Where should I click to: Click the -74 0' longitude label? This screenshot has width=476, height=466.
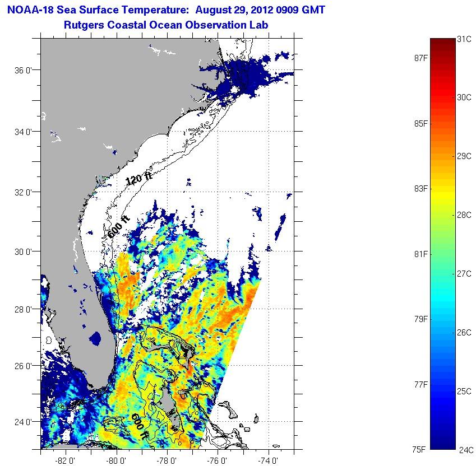coord(268,461)
